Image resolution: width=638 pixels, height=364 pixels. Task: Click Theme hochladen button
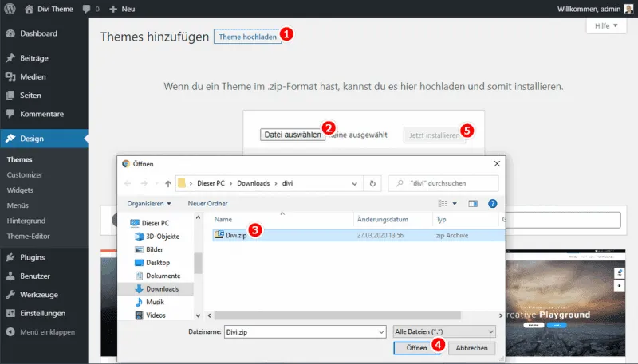[x=247, y=37]
